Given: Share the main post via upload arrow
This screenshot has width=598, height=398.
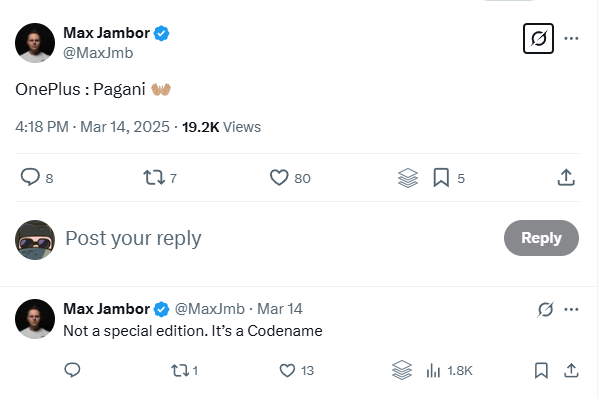Looking at the screenshot, I should (566, 177).
